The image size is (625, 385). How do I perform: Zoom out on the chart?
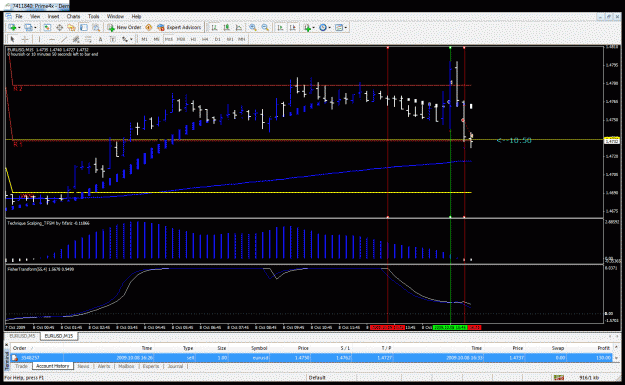(265, 27)
